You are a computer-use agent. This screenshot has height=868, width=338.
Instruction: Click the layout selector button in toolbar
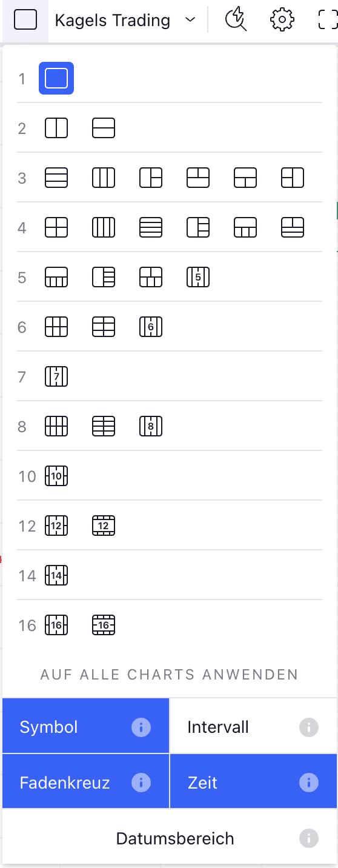tap(25, 20)
